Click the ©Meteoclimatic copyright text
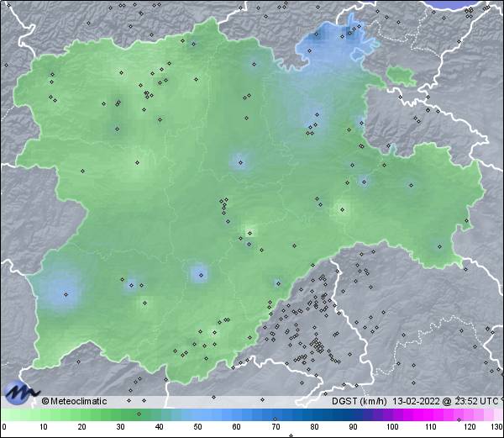 [74, 401]
